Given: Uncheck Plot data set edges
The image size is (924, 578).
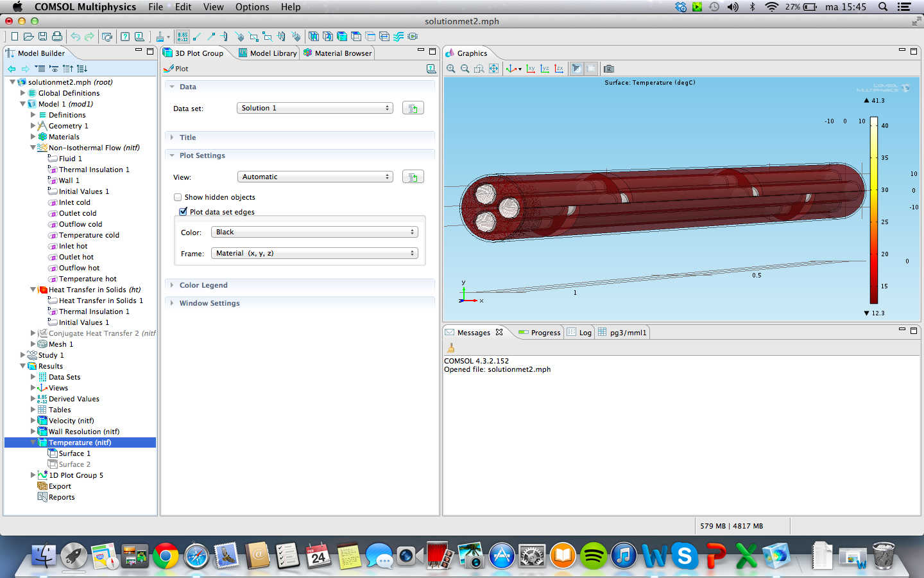Looking at the screenshot, I should pyautogui.click(x=184, y=211).
